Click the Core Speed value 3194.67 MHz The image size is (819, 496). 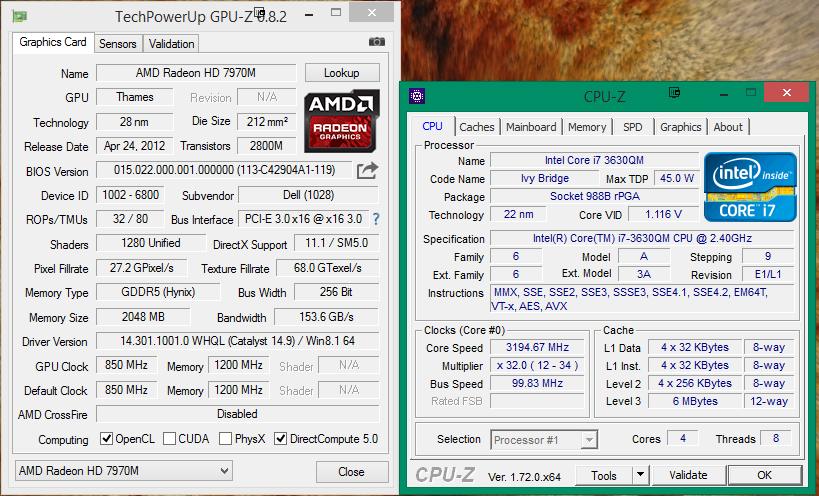(x=537, y=347)
